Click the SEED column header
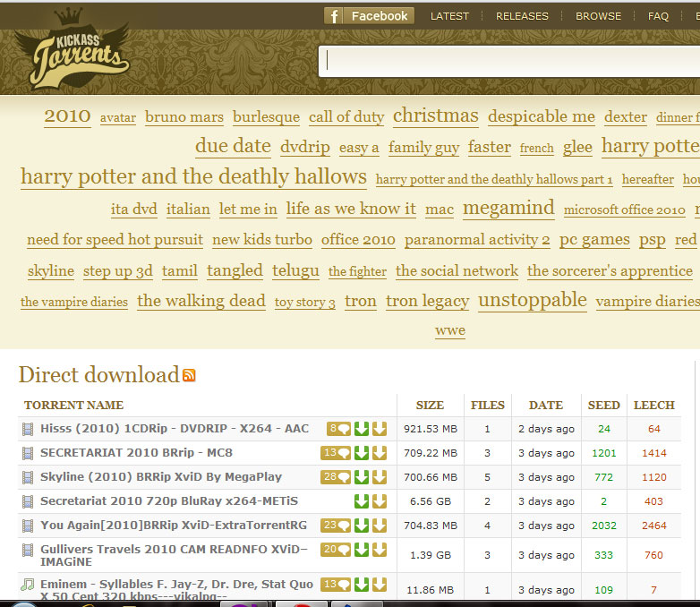 603,405
